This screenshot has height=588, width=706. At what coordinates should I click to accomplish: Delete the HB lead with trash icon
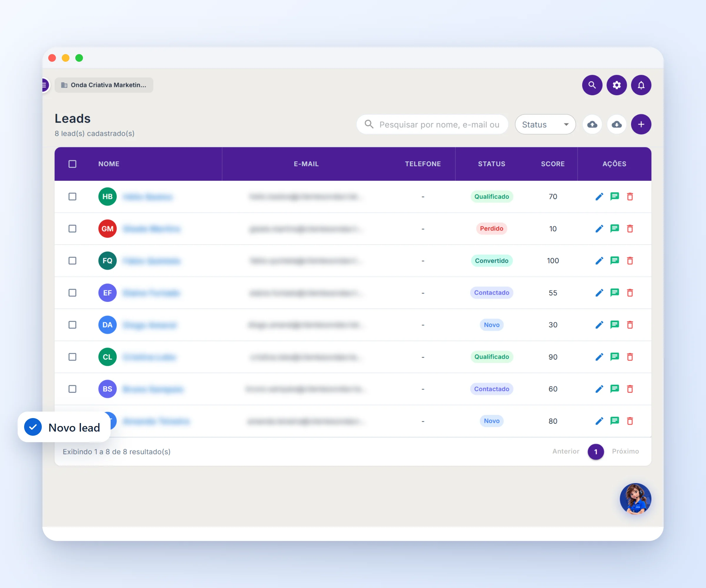coord(630,197)
